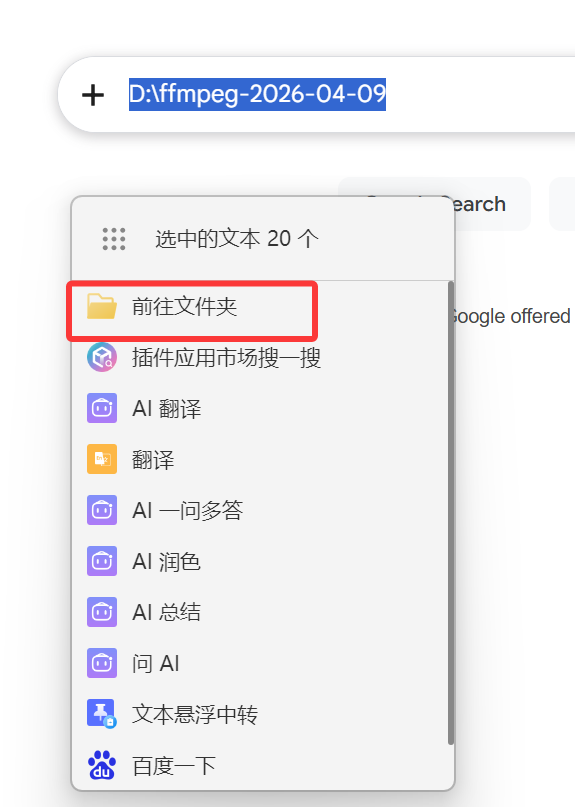Click the AI 翻译 robot icon
This screenshot has height=807, width=575.
[102, 408]
